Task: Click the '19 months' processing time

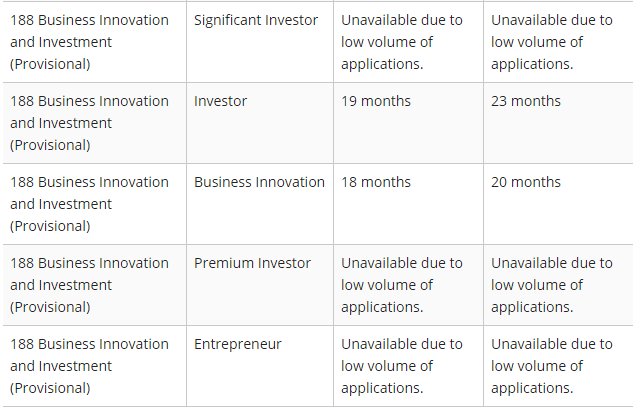Action: tap(376, 101)
